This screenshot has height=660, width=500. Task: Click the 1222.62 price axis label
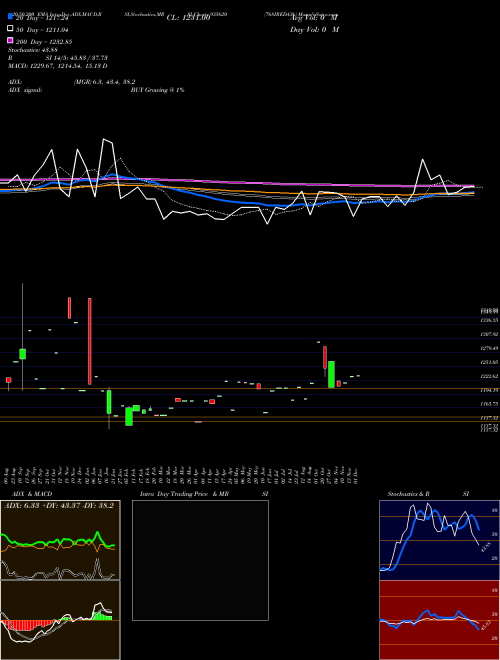point(490,376)
